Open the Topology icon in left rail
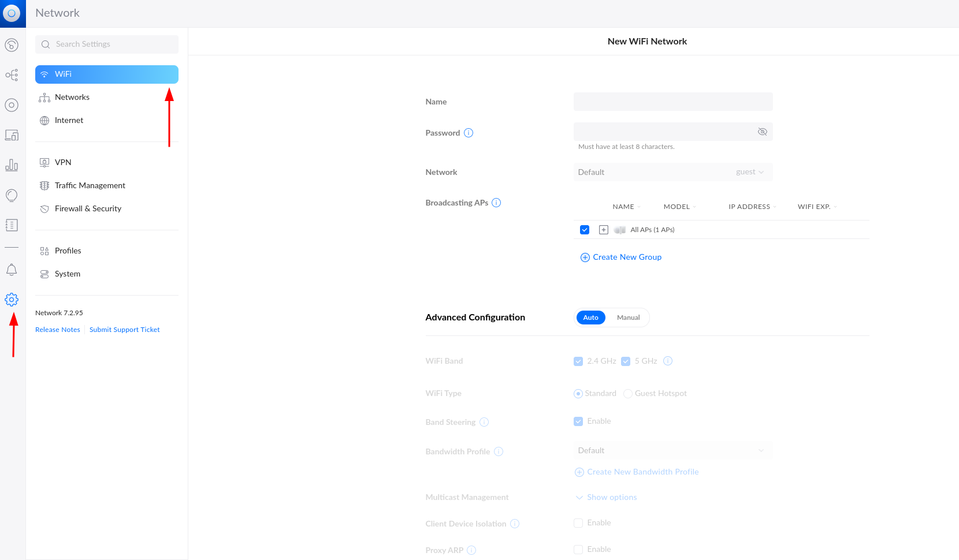 click(12, 75)
